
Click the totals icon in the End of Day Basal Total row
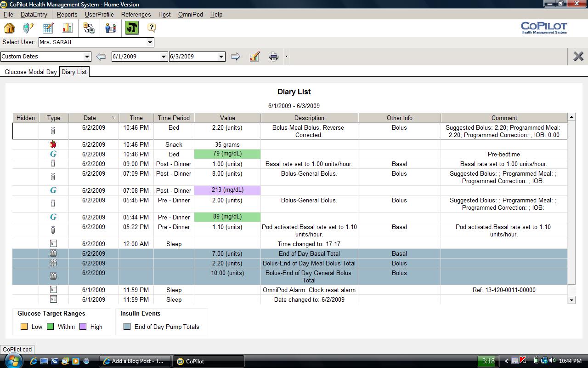(53, 253)
